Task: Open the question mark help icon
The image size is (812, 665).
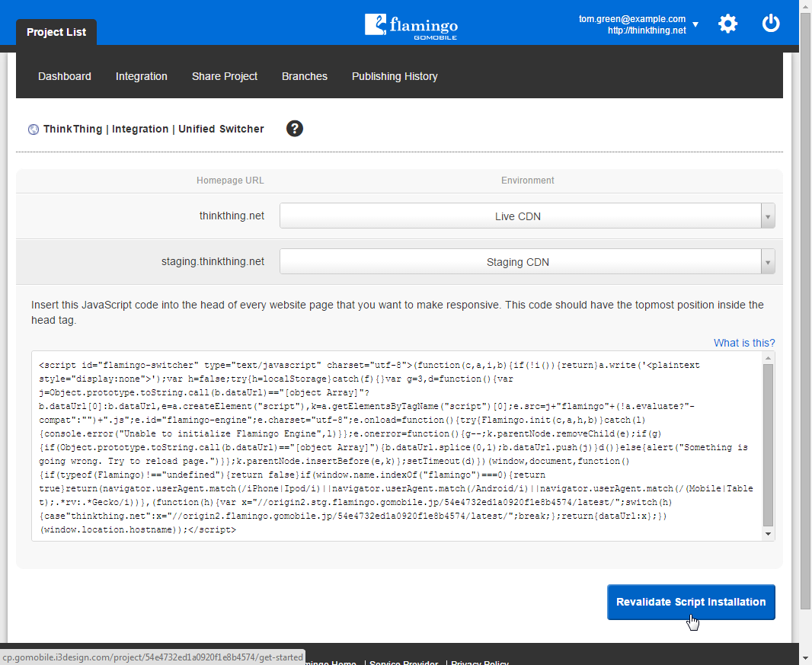Action: [295, 129]
